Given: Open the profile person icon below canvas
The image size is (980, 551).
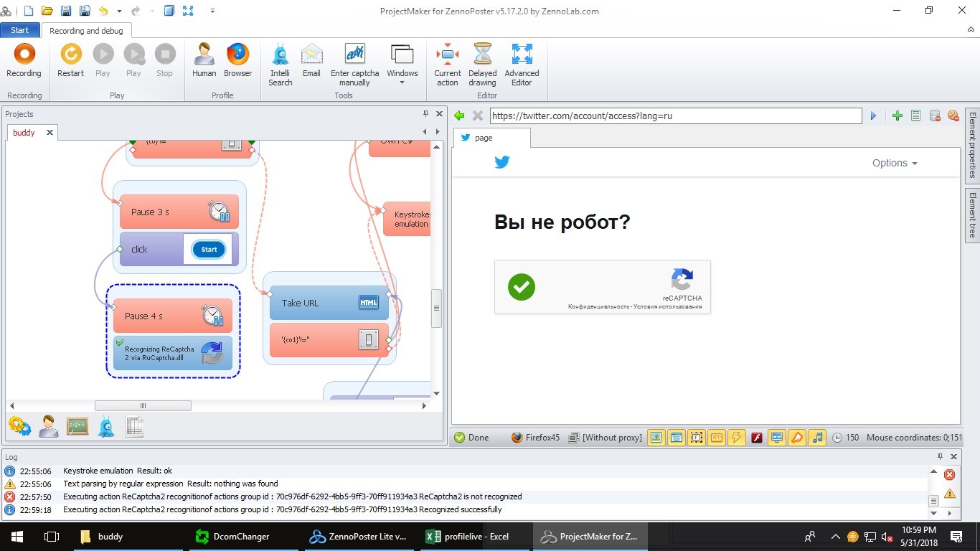Looking at the screenshot, I should coord(49,426).
